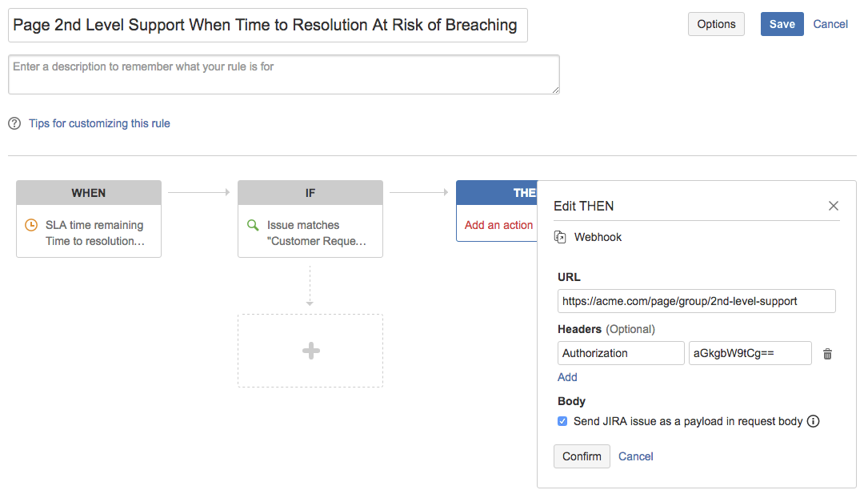This screenshot has height=502, width=868.
Task: Cancel rule editing at top right
Action: point(830,24)
